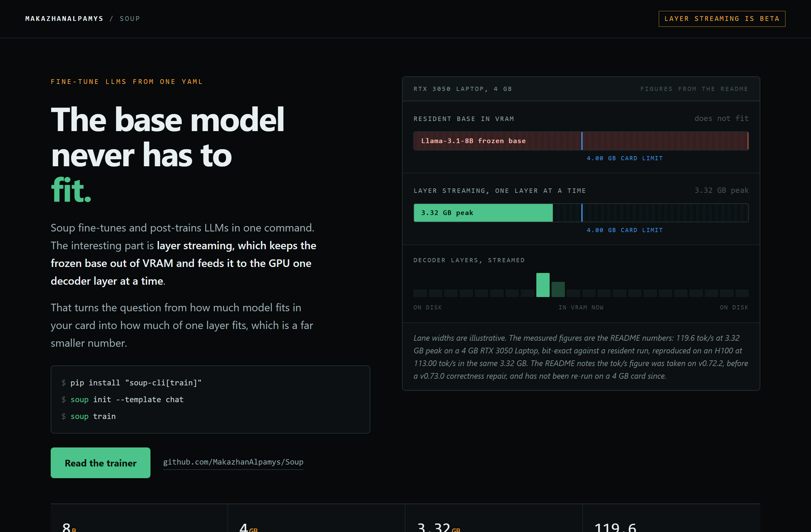Click the 3.32 GB stat card
Image resolution: width=811 pixels, height=532 pixels.
[494, 518]
